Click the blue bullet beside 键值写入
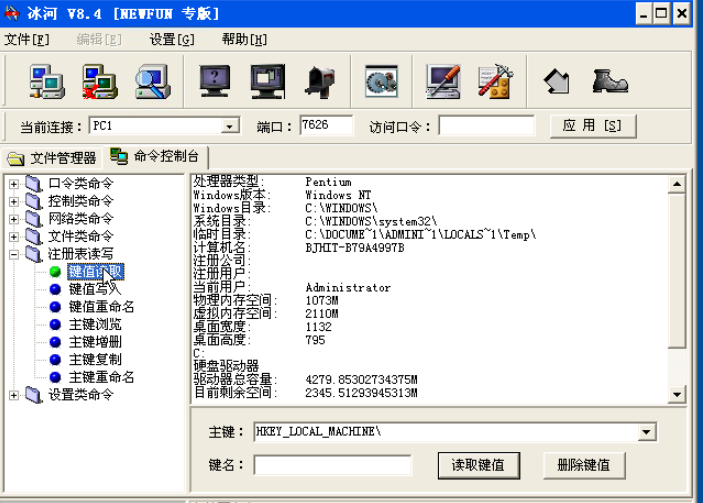 point(55,289)
